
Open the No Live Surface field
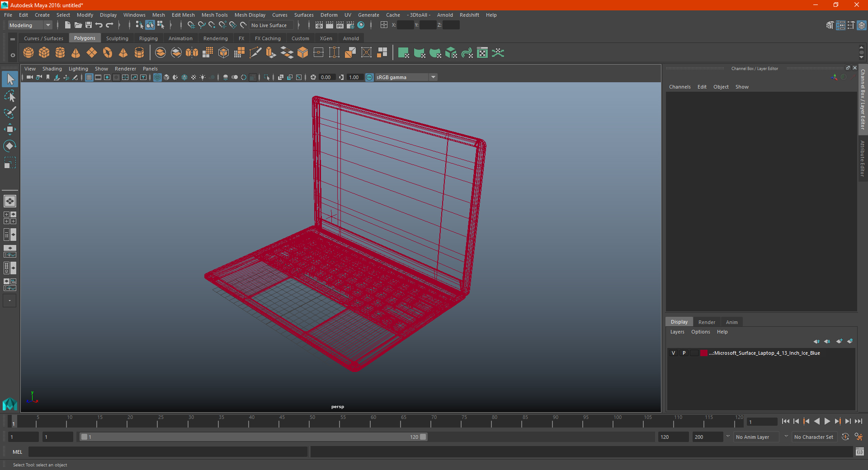coord(272,25)
